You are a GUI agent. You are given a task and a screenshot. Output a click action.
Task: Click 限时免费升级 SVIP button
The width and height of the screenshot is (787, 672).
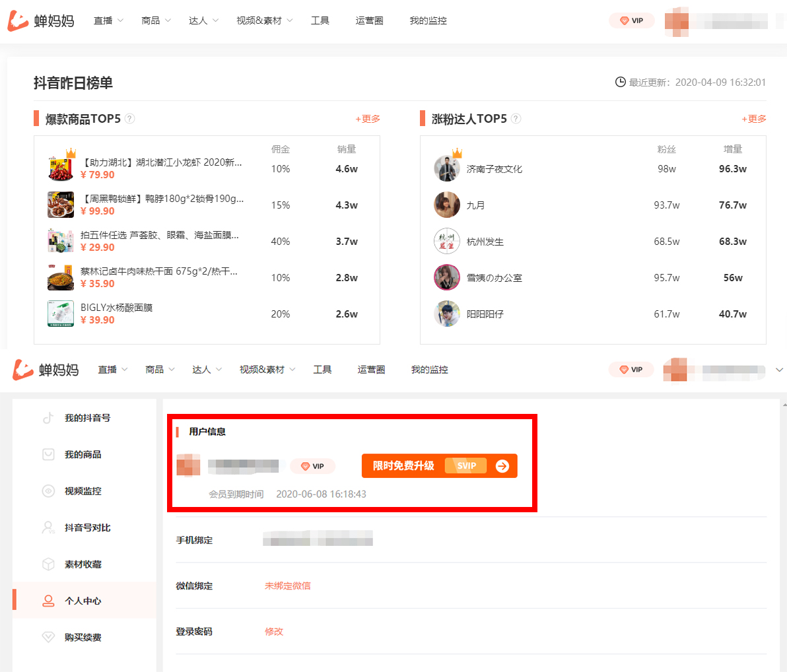[x=439, y=466]
